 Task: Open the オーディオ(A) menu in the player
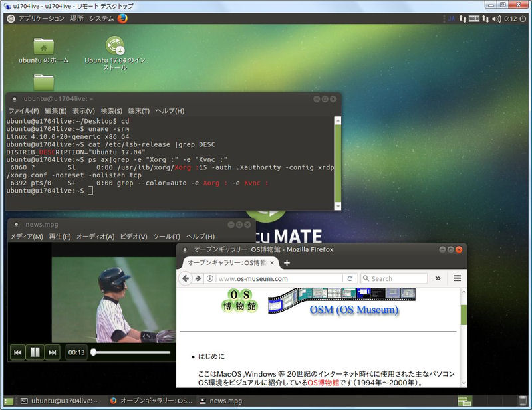click(x=95, y=237)
